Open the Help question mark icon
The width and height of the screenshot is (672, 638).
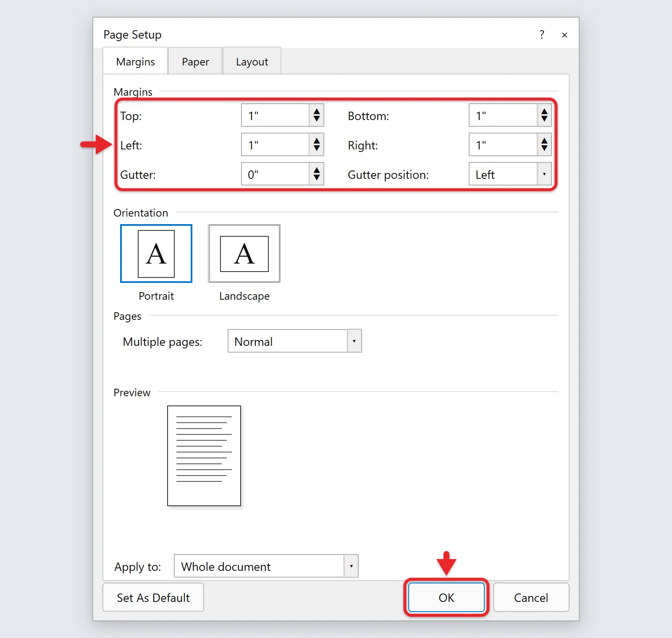tap(542, 34)
